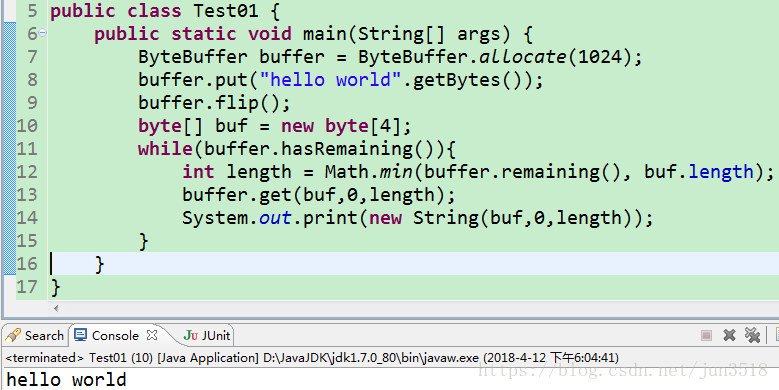Screen dimensions: 779x390
Task: Click line number 10 in the gutter
Action: (27, 126)
